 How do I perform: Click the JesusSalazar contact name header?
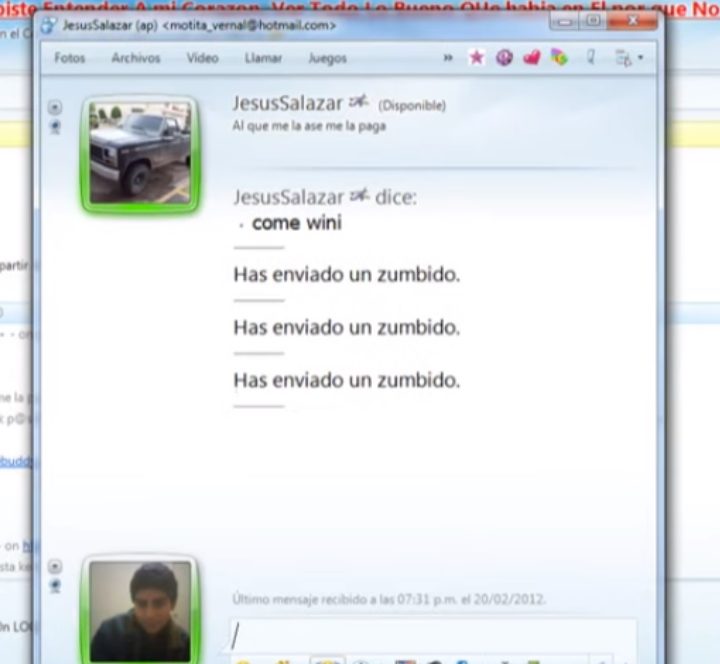click(288, 103)
